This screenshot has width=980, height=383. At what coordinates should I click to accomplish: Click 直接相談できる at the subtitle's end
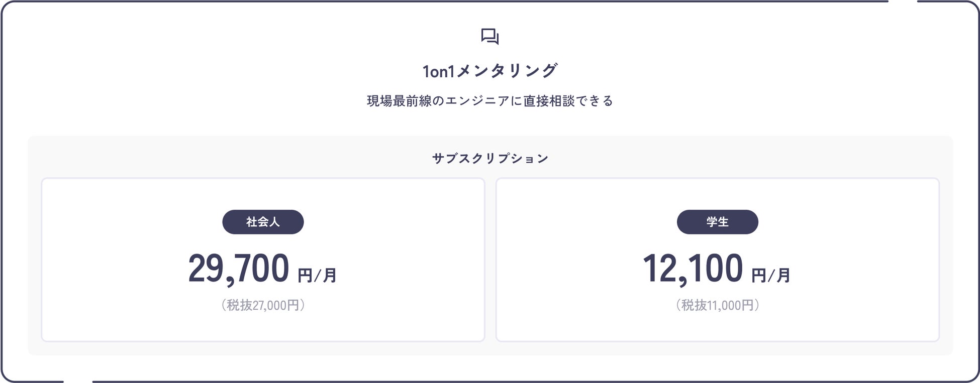[x=568, y=101]
